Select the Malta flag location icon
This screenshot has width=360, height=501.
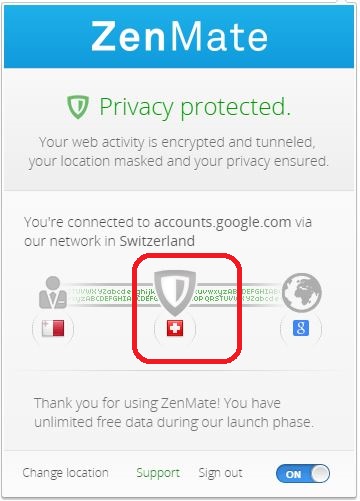click(53, 328)
